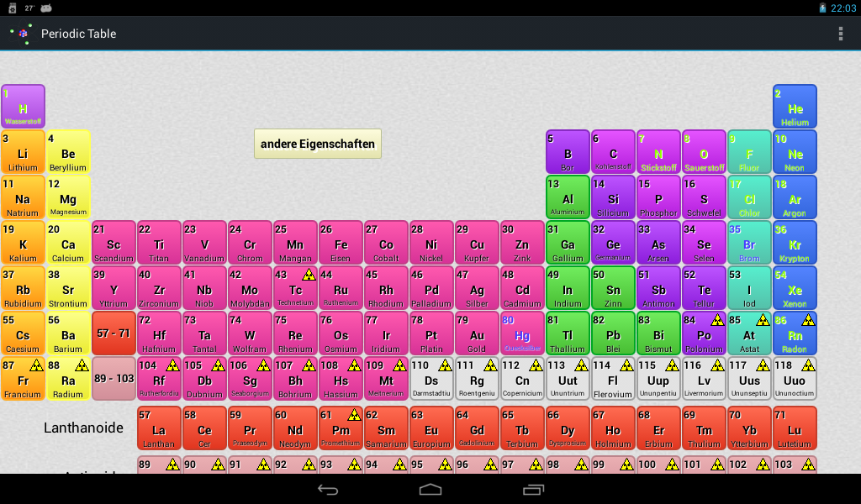Open the Beryllium (Be) element
This screenshot has height=504, width=861.
(x=68, y=152)
